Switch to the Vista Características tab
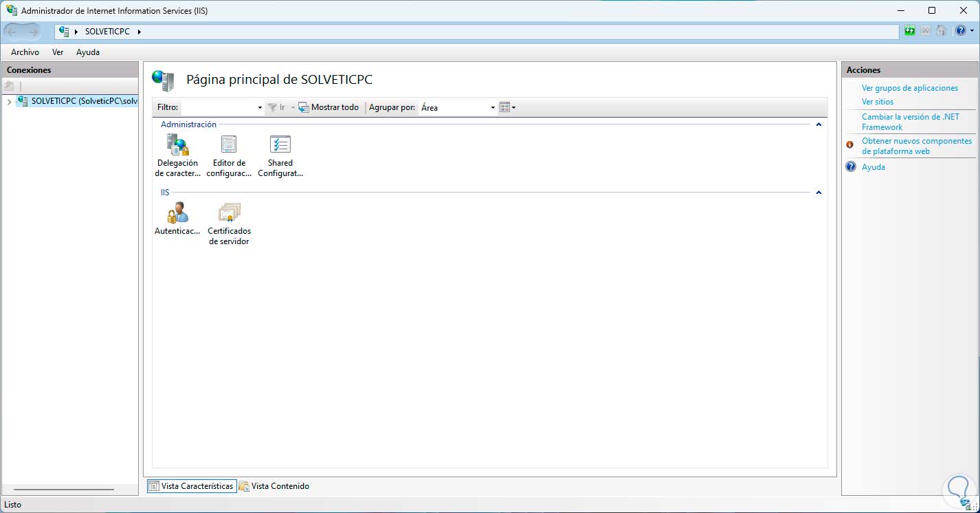This screenshot has width=980, height=513. pyautogui.click(x=192, y=486)
